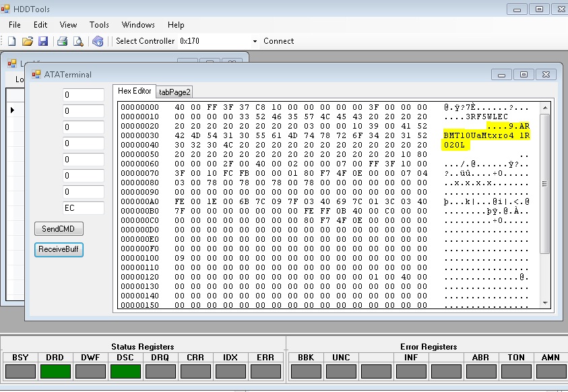Maximize the ATATerminal window
Image resolution: width=568 pixels, height=392 pixels.
[524, 75]
